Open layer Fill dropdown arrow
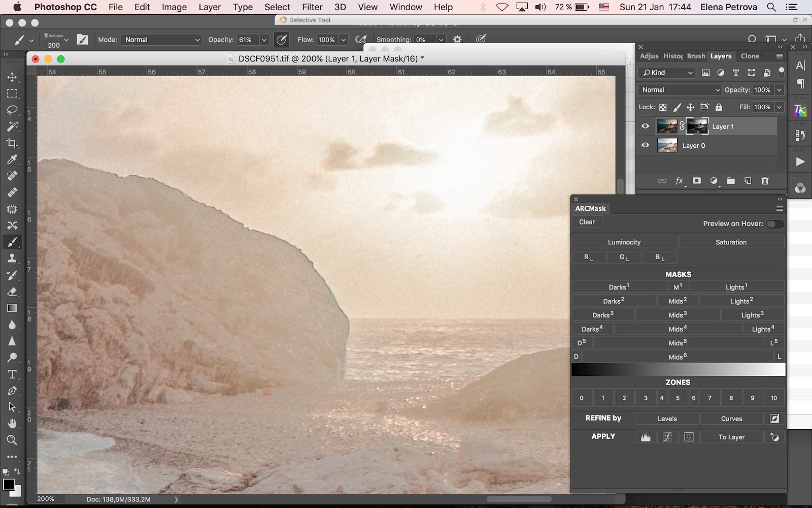Screen dimensions: 812x508 click(780, 107)
